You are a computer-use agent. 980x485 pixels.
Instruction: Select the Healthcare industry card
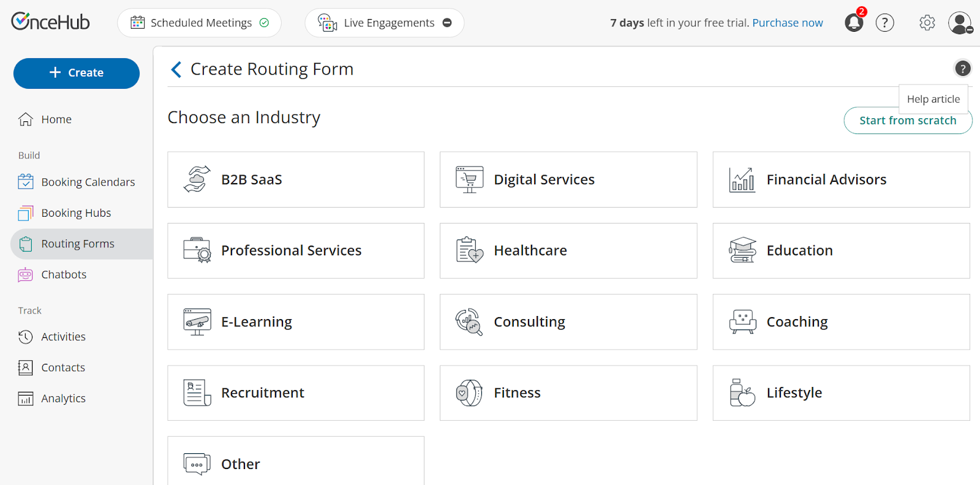pos(568,251)
